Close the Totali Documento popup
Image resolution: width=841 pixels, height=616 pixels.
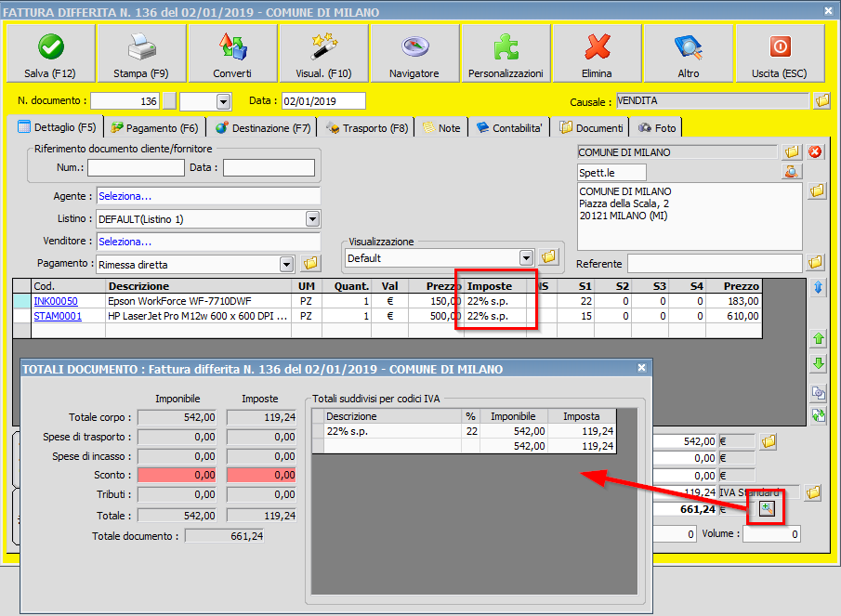(x=640, y=369)
